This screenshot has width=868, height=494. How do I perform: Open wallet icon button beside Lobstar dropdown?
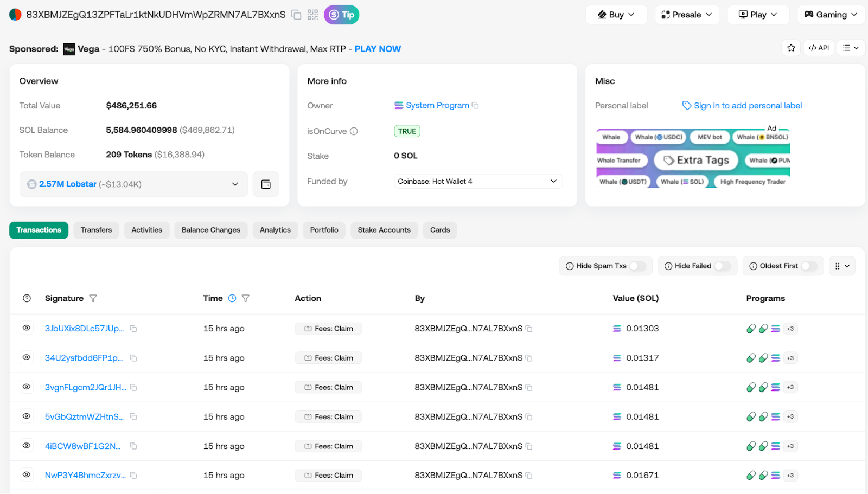266,184
